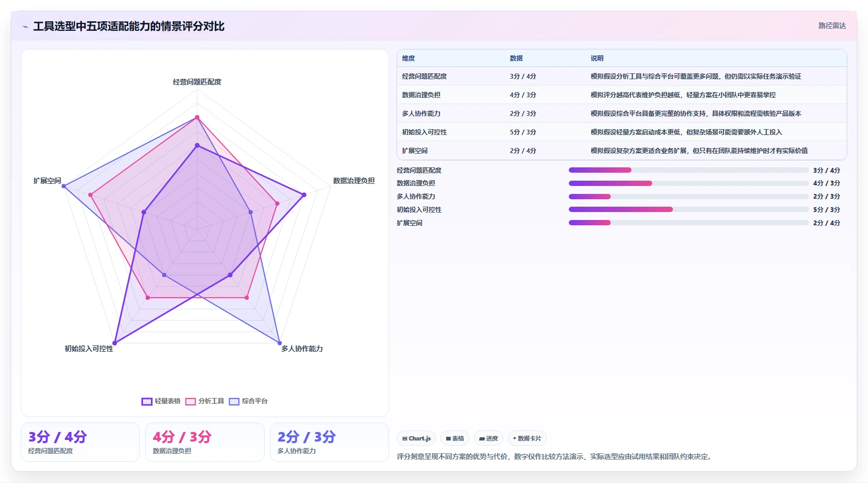Click the description starting 模拟假设综合平台具备
The image size is (868, 483).
click(696, 114)
